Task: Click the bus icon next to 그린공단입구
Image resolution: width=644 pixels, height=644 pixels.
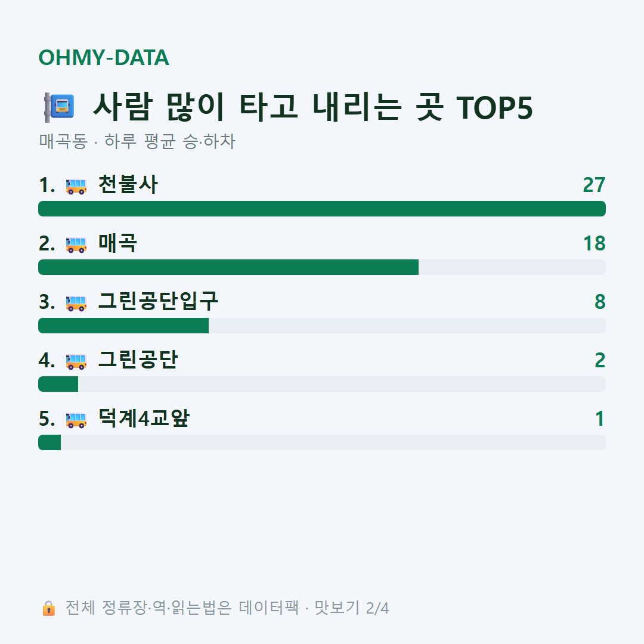Action: (76, 302)
